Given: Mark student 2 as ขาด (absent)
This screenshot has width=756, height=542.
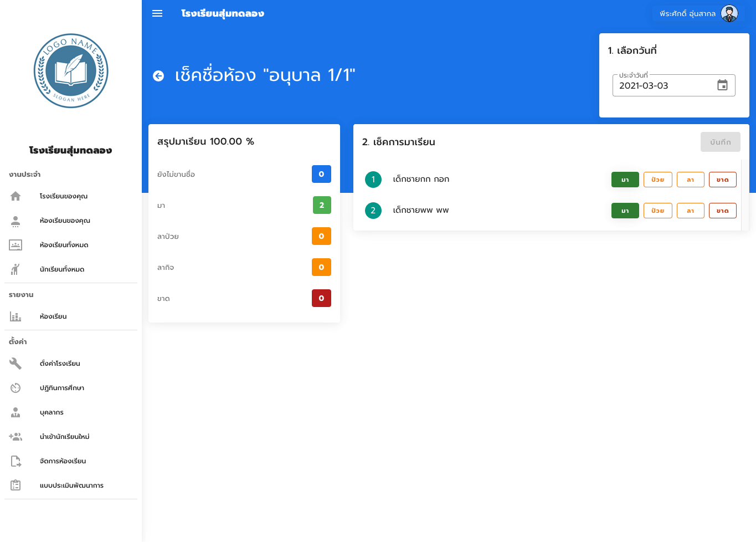Looking at the screenshot, I should [x=722, y=211].
